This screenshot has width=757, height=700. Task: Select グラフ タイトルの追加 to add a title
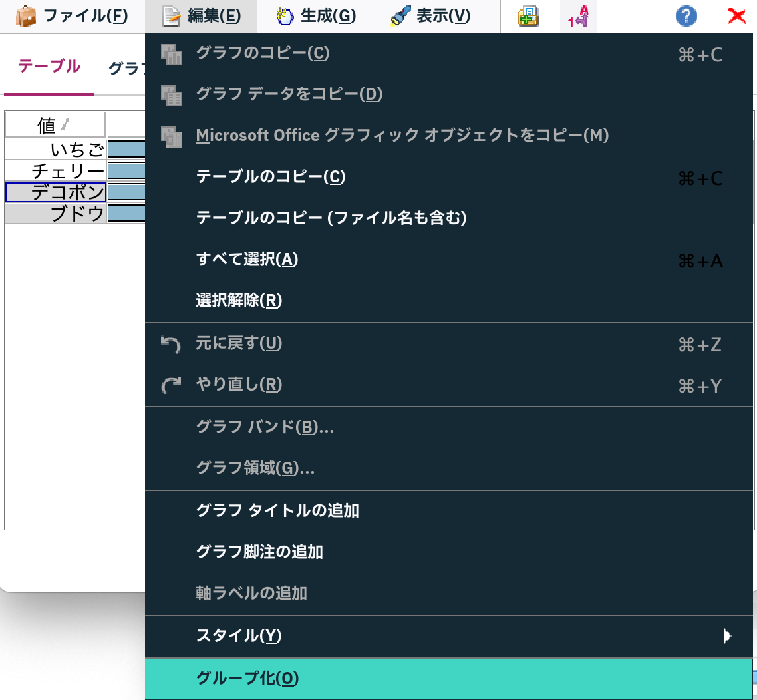click(x=277, y=510)
